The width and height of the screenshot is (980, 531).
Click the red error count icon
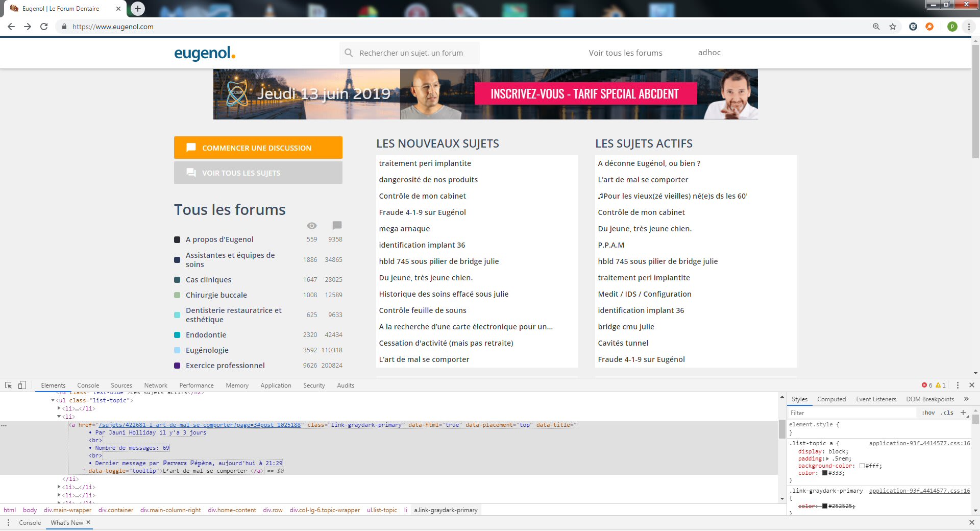point(924,385)
